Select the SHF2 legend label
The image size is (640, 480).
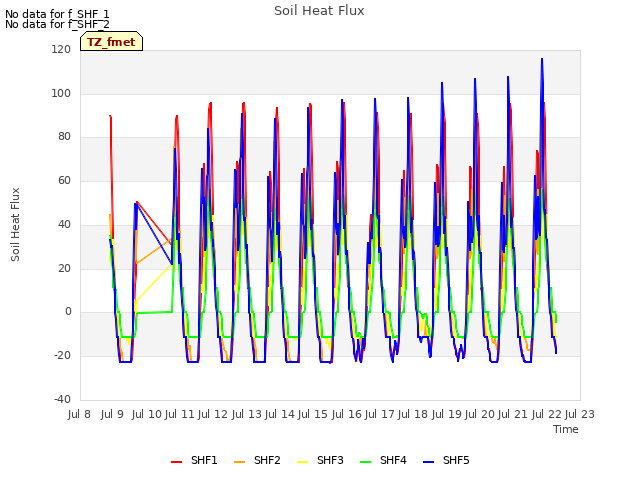[x=267, y=460]
